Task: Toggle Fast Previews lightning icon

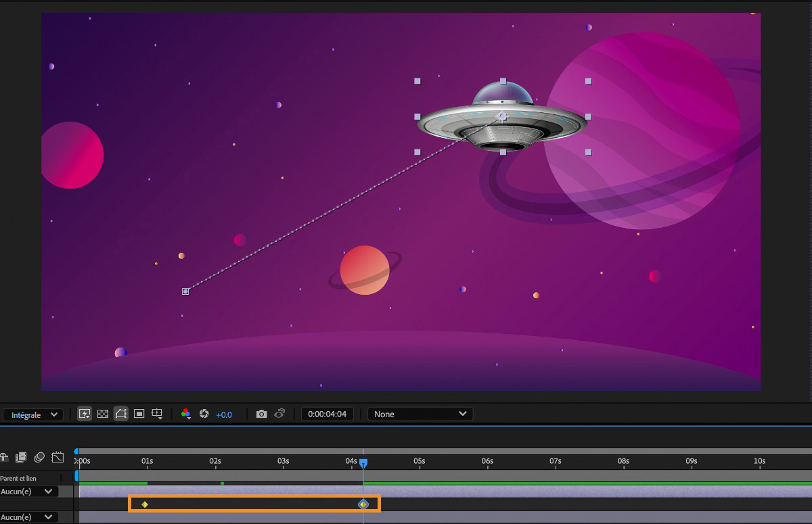Action: tap(85, 414)
